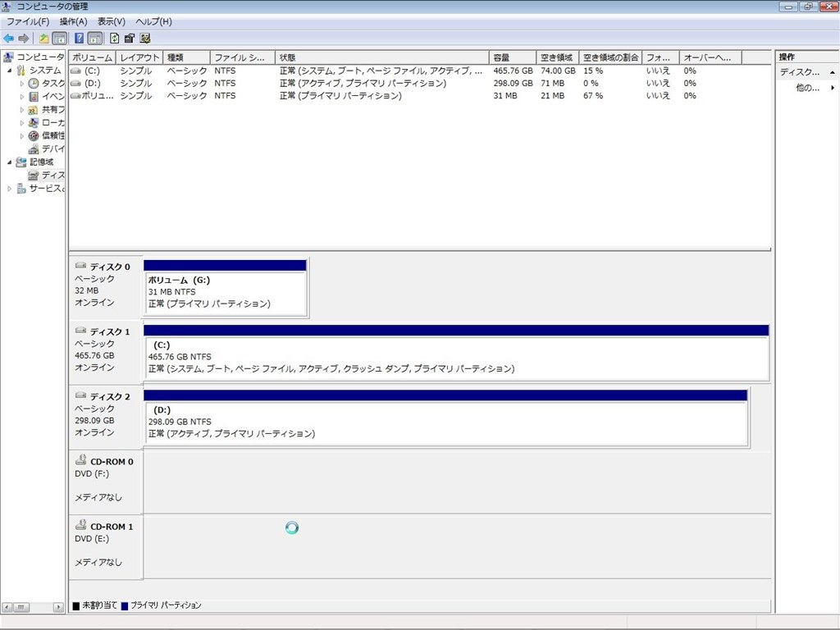Collapse the ディスク... actions pane section

[833, 72]
